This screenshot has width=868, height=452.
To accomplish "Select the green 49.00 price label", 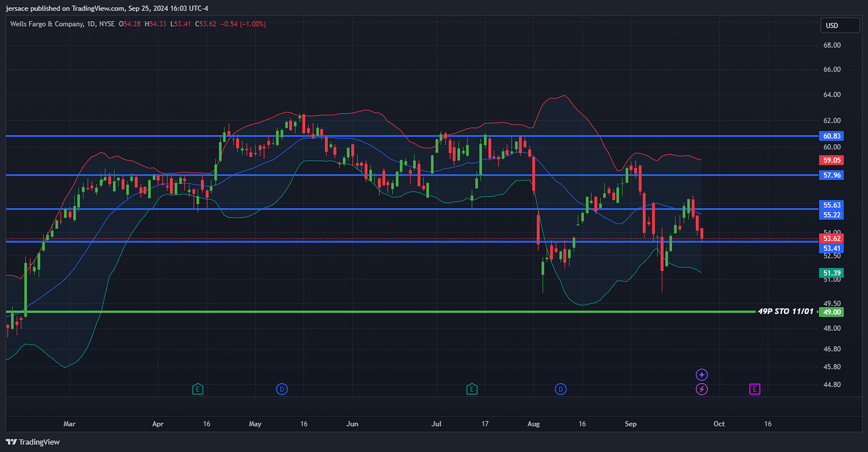I will [831, 311].
